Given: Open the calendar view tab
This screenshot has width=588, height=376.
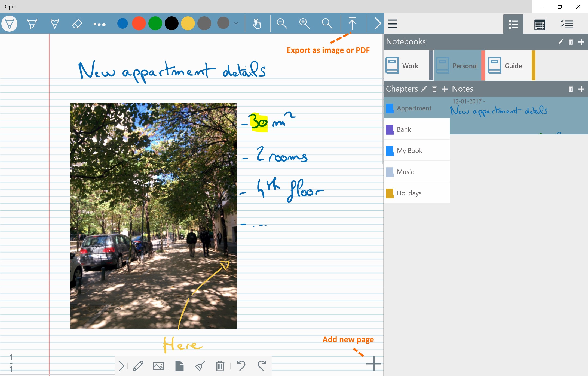Looking at the screenshot, I should (540, 24).
